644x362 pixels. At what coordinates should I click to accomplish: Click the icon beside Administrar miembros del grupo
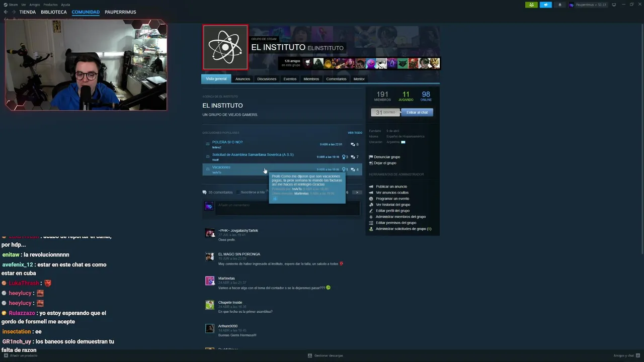(x=371, y=217)
